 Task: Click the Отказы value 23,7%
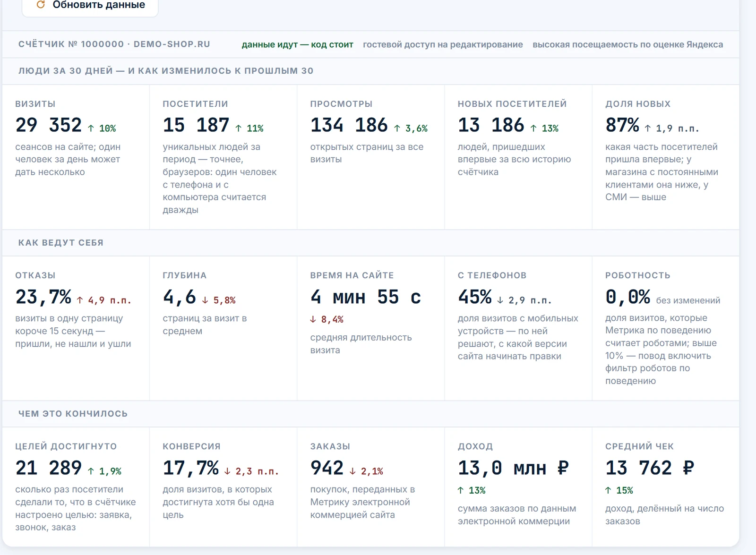click(43, 297)
